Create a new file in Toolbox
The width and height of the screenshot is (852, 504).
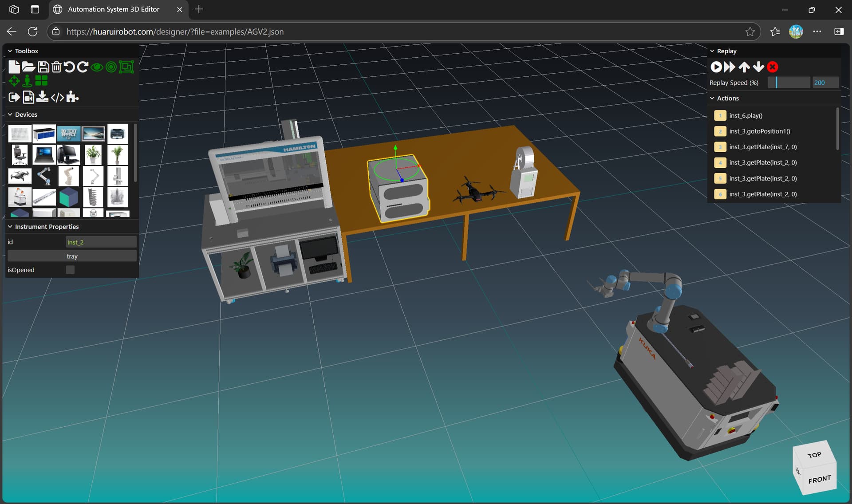[14, 67]
